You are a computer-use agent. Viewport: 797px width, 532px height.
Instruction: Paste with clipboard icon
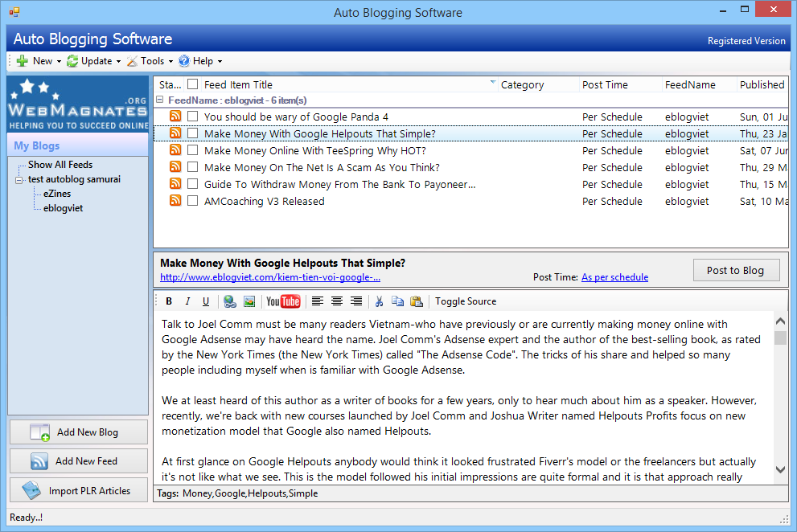tap(417, 301)
